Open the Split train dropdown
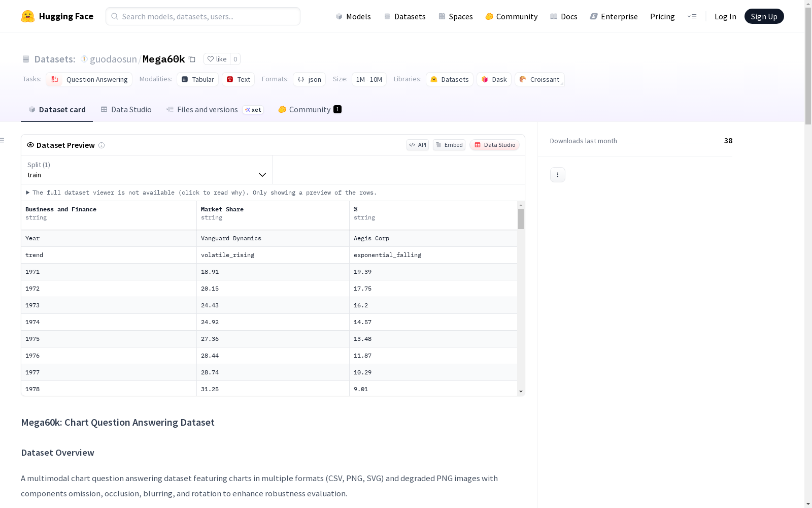The image size is (812, 508). (x=147, y=170)
